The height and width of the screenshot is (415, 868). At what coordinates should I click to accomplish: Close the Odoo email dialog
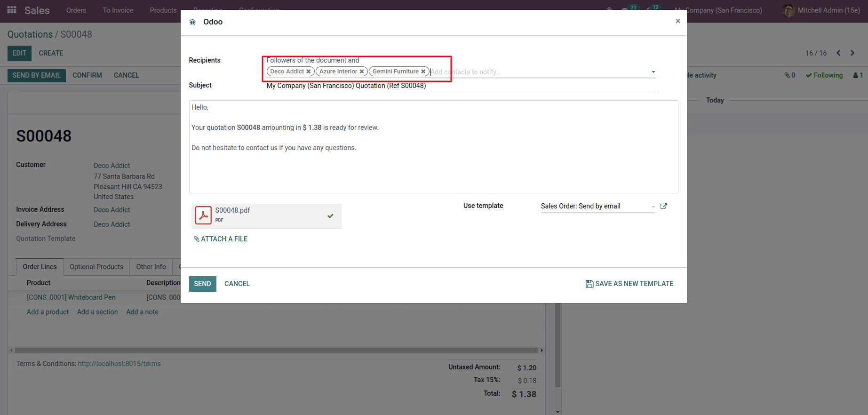coord(678,21)
